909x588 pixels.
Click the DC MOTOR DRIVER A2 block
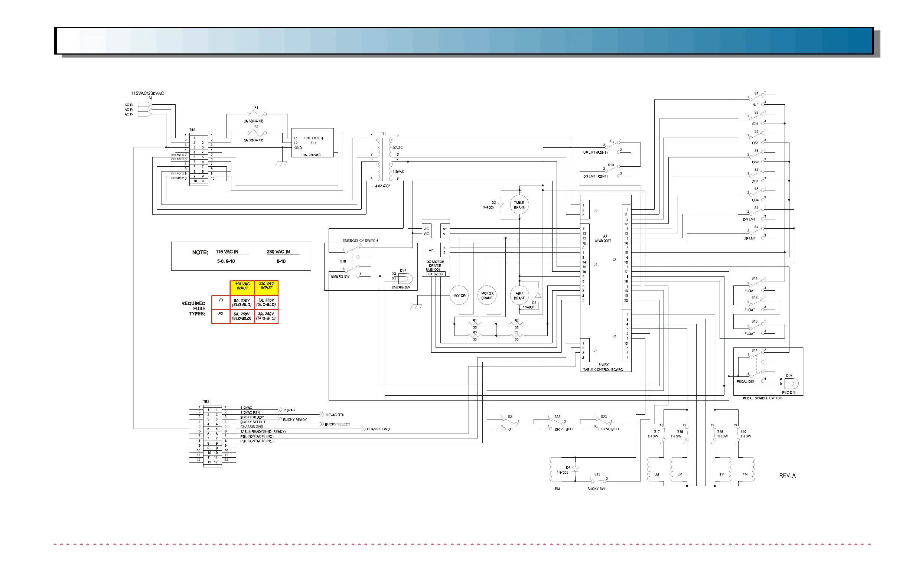coord(436,248)
